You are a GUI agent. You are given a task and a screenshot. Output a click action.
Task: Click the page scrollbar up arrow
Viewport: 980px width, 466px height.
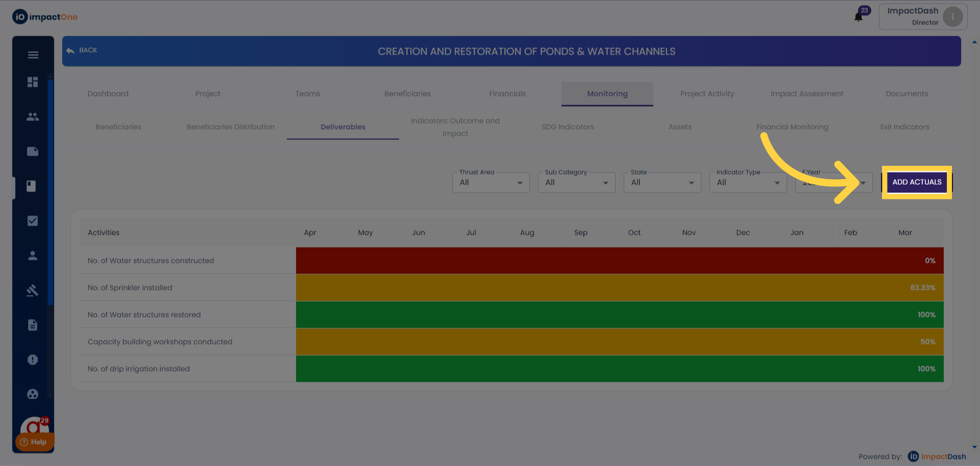pyautogui.click(x=974, y=42)
